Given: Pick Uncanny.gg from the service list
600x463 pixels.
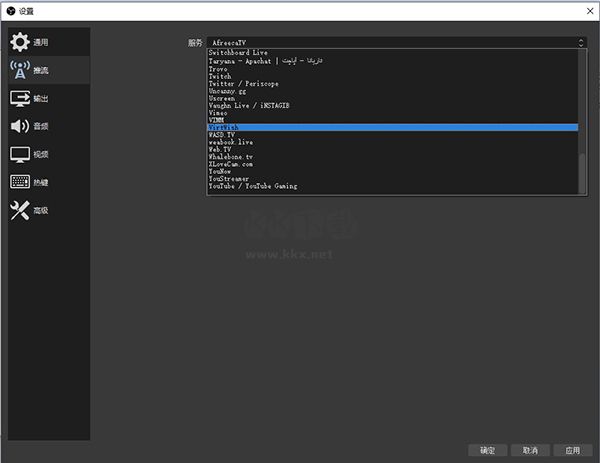Looking at the screenshot, I should (393, 91).
